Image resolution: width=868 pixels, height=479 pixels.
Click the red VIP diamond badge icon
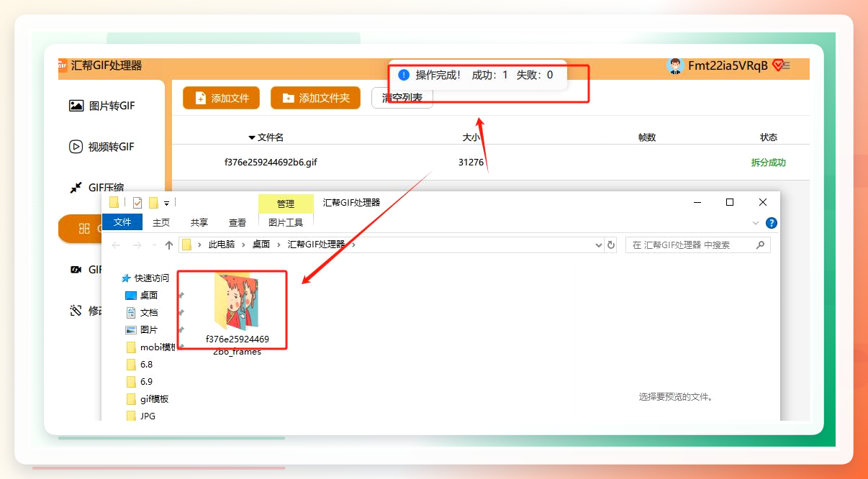(x=778, y=66)
